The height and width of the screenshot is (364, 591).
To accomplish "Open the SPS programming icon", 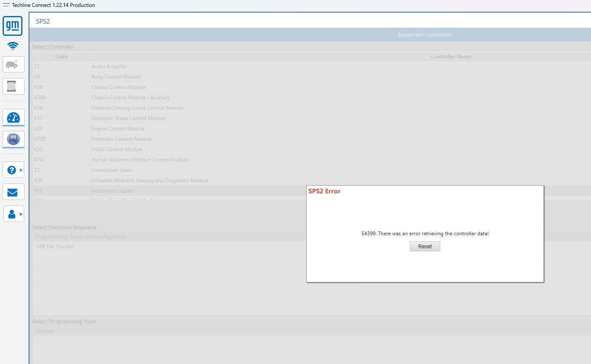I will point(13,139).
